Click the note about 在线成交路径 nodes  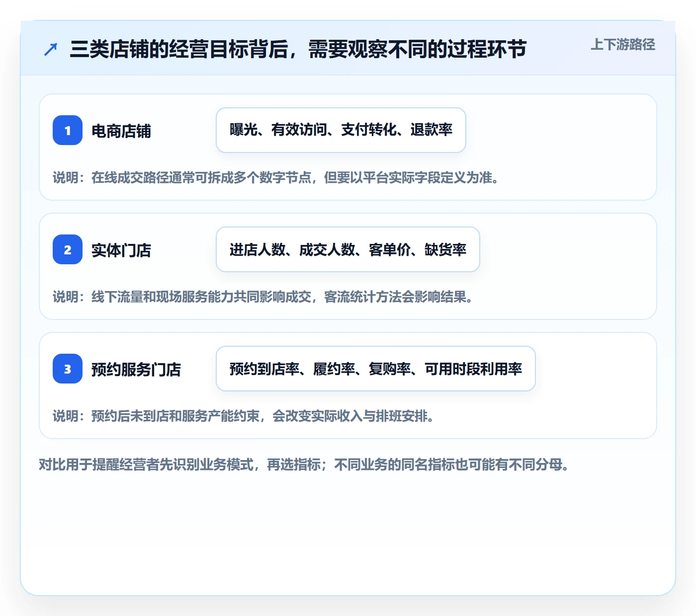click(276, 177)
